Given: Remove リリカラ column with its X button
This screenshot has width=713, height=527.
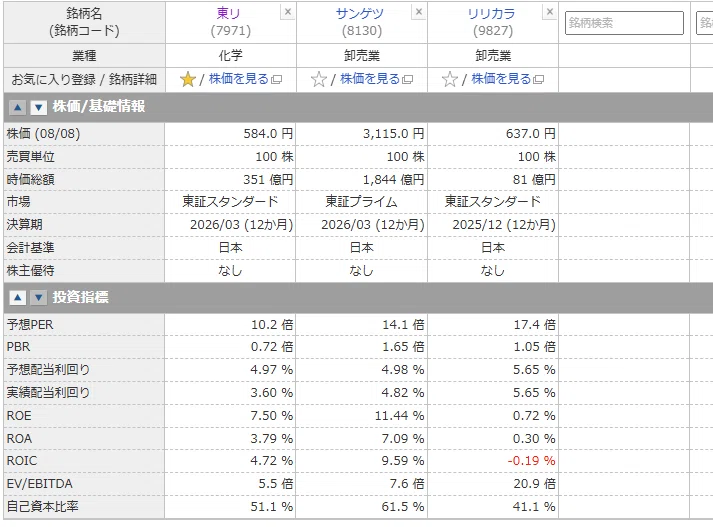Looking at the screenshot, I should [550, 12].
